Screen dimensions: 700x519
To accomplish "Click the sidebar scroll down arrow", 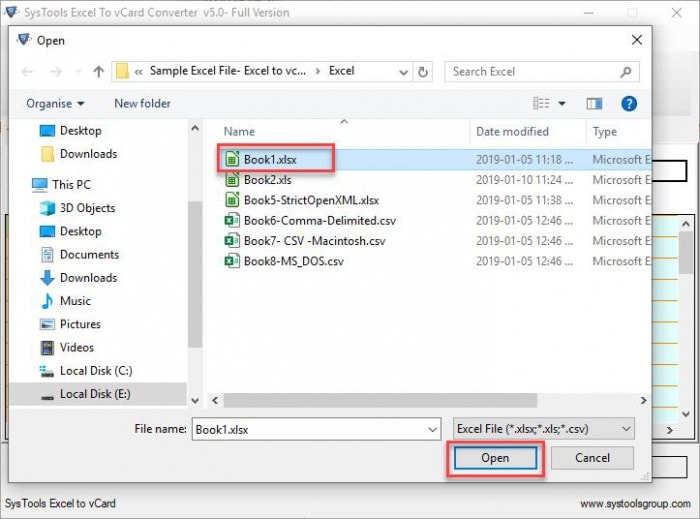I will (x=195, y=400).
